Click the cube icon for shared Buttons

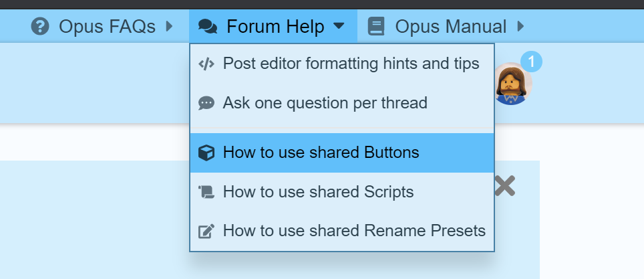coord(206,153)
